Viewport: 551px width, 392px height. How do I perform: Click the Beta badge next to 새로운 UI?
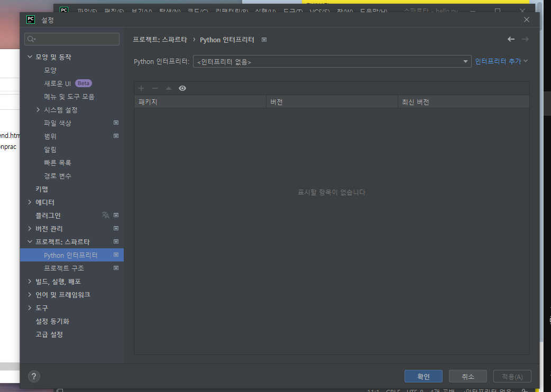click(83, 83)
